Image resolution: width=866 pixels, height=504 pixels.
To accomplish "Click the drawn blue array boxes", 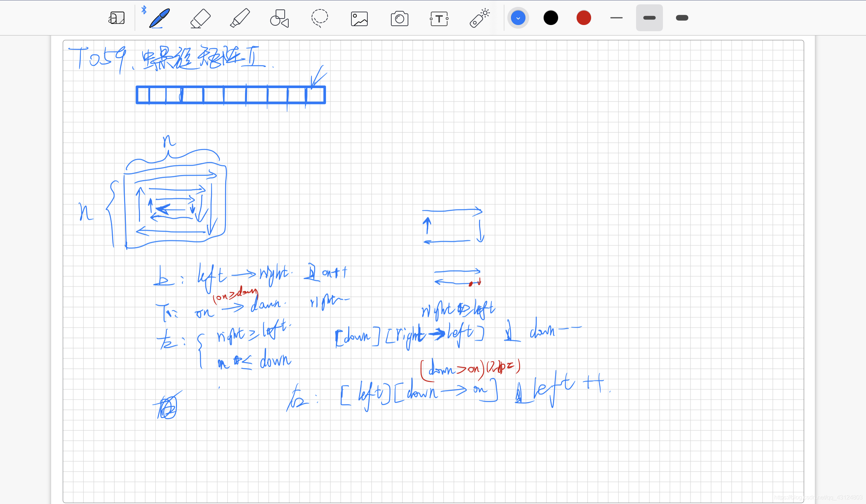I will [x=231, y=95].
